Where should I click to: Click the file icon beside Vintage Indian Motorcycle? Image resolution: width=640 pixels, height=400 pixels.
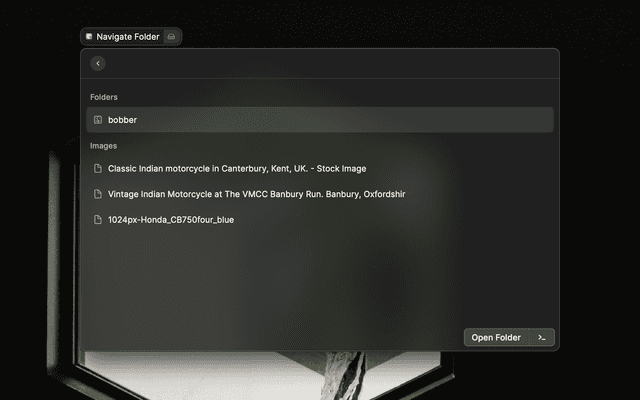point(98,194)
